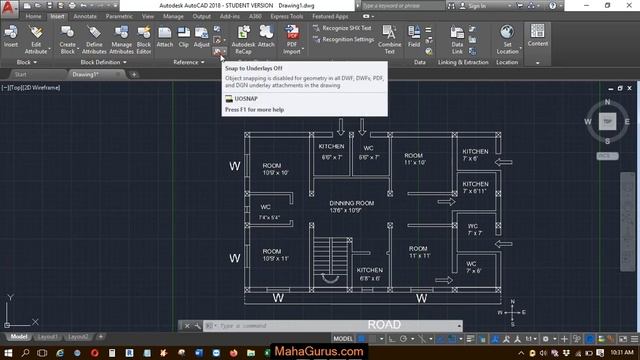Toggle clean screen icon in status bar
This screenshot has width=640, height=360.
623,339
